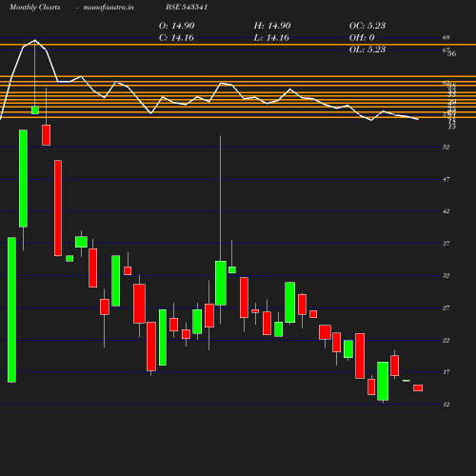Click the 27 price axis label
476x476 pixels.
[x=446, y=307]
